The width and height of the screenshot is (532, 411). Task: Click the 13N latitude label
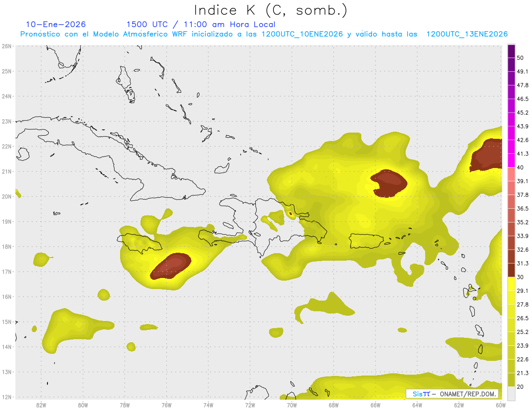click(x=7, y=372)
